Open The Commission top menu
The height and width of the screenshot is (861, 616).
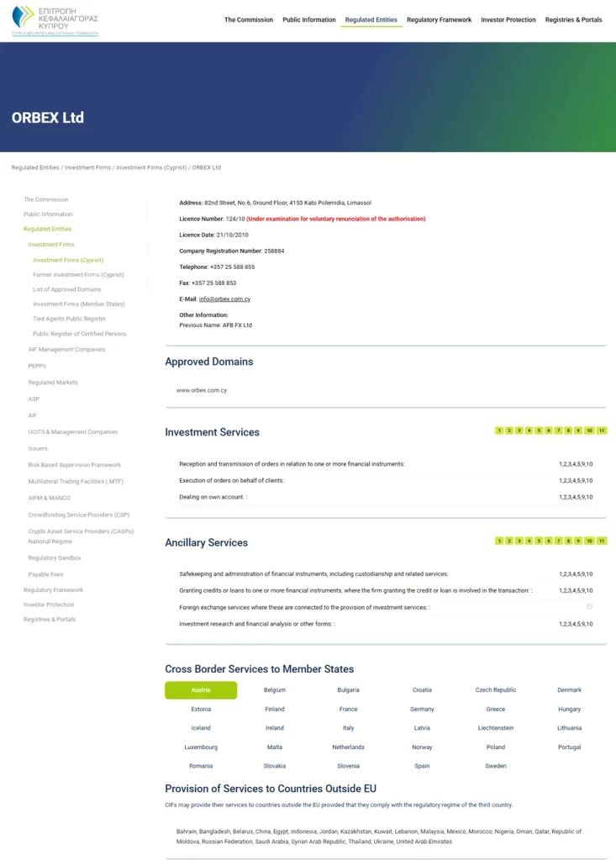pos(249,20)
